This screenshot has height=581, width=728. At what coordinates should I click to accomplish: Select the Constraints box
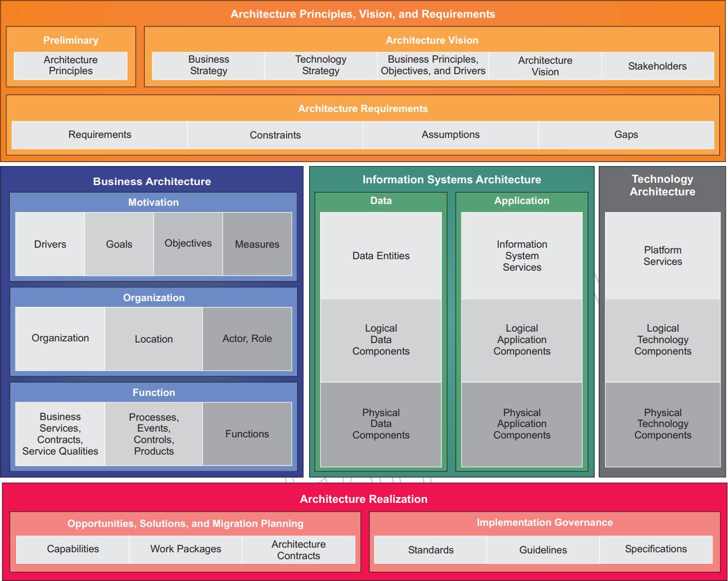[x=275, y=135]
